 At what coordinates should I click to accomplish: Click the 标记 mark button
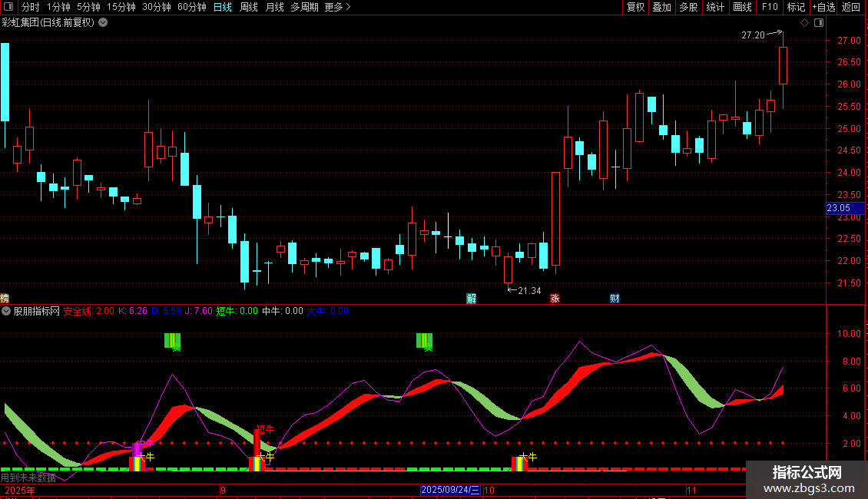(796, 7)
